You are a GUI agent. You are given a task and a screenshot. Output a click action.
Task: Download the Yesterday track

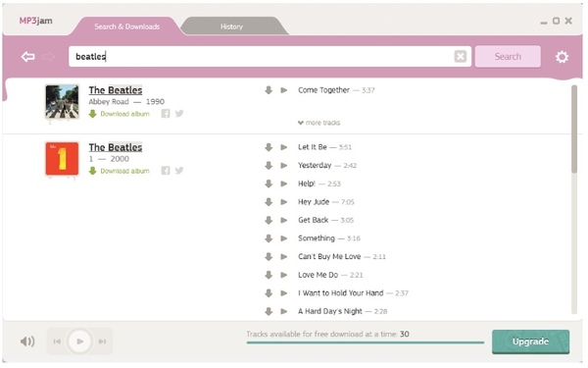tap(269, 166)
